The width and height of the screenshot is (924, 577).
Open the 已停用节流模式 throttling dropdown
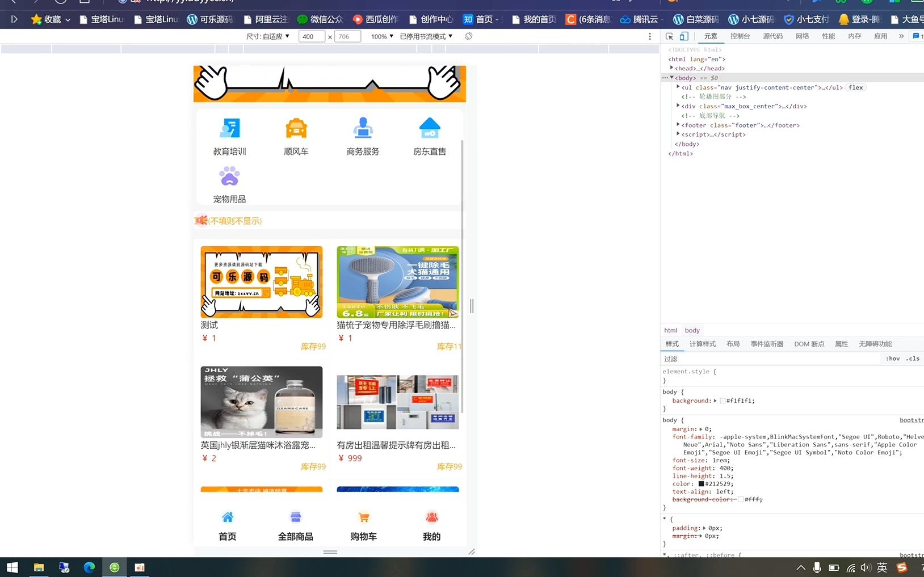(426, 36)
